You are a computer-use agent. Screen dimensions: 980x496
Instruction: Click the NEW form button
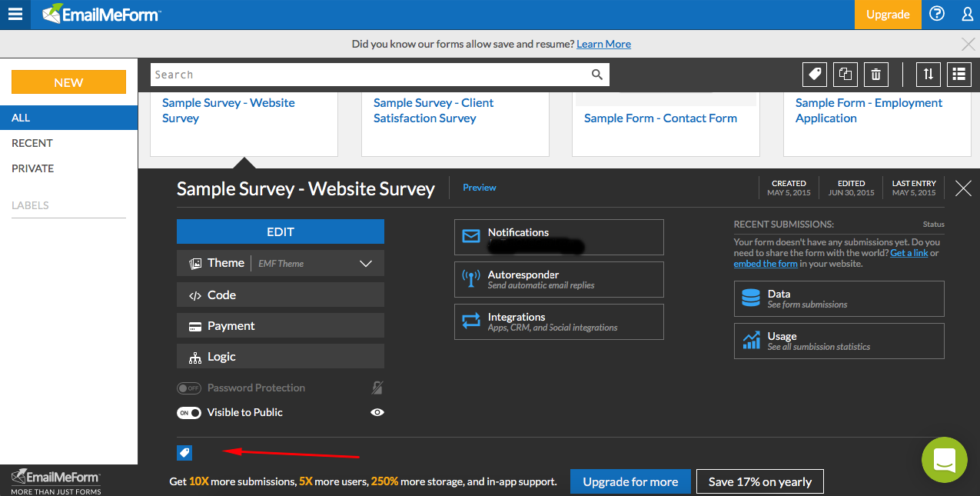click(68, 82)
